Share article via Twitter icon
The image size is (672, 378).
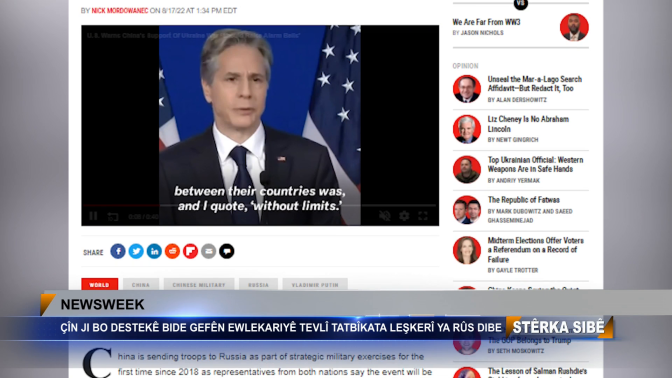pyautogui.click(x=136, y=251)
